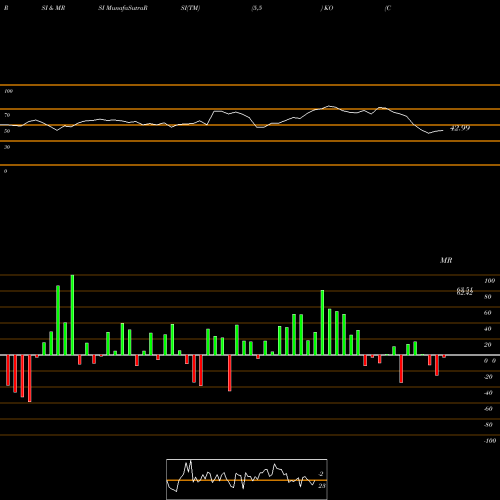Click the RSI axis label 50
Screen dimensions: 500x500
point(7,131)
